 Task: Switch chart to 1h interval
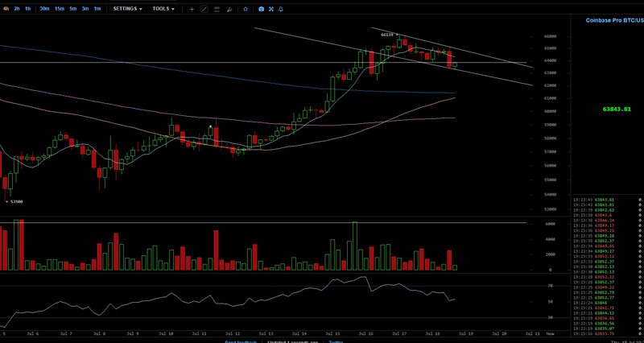(27, 9)
